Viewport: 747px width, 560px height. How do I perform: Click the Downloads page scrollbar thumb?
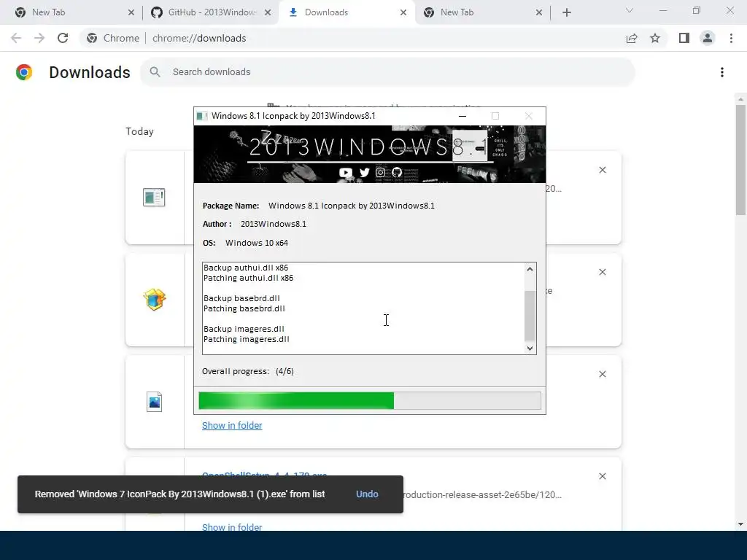point(740,160)
